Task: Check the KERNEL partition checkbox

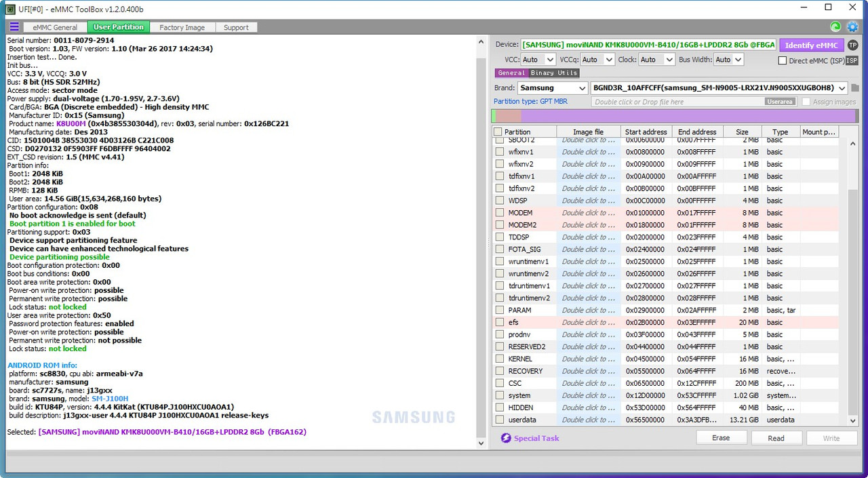Action: click(x=500, y=359)
